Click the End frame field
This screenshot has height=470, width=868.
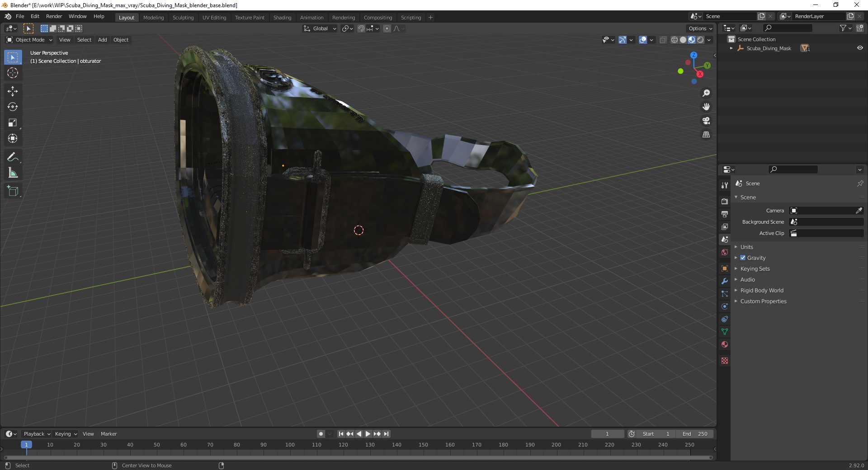point(695,434)
